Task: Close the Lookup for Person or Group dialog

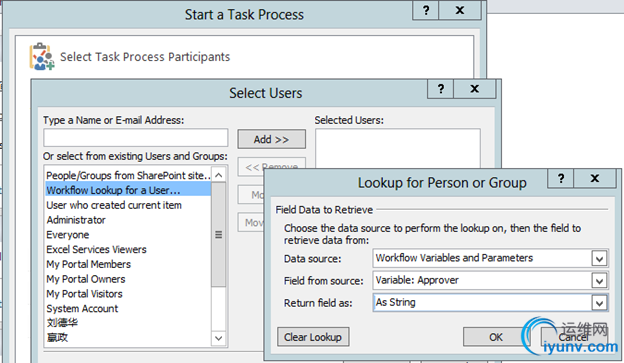Action: tap(595, 178)
